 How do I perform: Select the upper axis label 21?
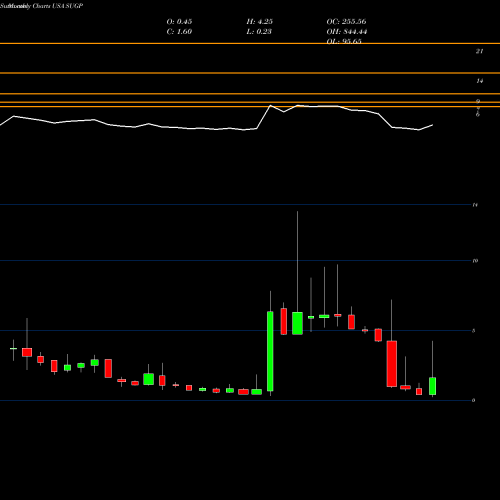[x=479, y=51]
